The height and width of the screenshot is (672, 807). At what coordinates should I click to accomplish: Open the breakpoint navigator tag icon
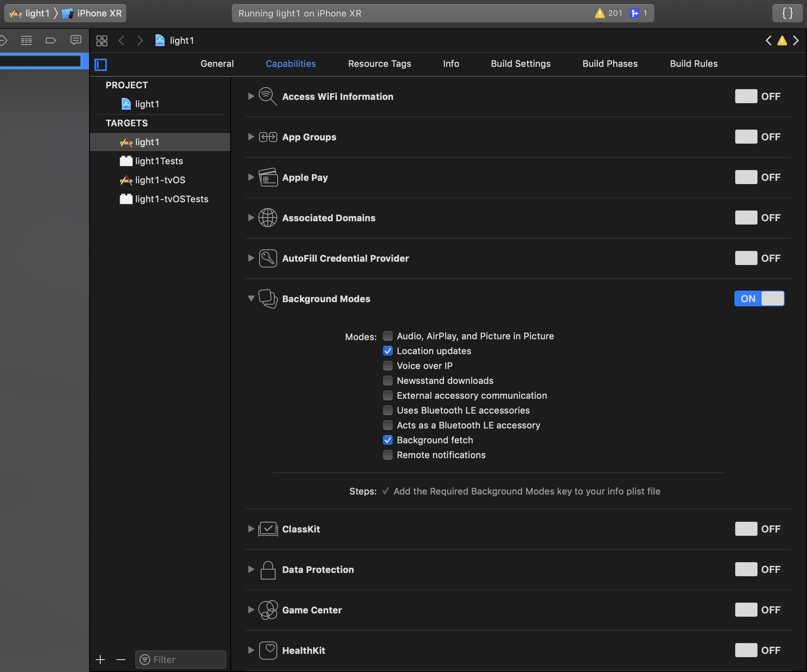click(x=51, y=40)
